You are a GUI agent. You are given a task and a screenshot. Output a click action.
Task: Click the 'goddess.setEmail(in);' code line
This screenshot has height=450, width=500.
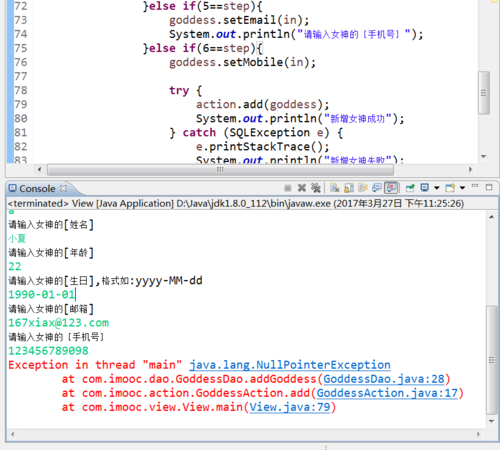click(x=239, y=20)
